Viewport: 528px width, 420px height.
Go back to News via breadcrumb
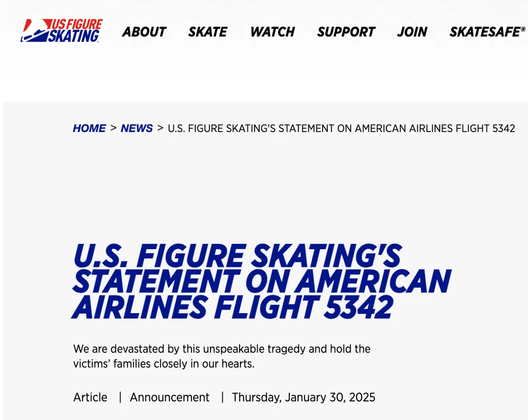coord(137,128)
